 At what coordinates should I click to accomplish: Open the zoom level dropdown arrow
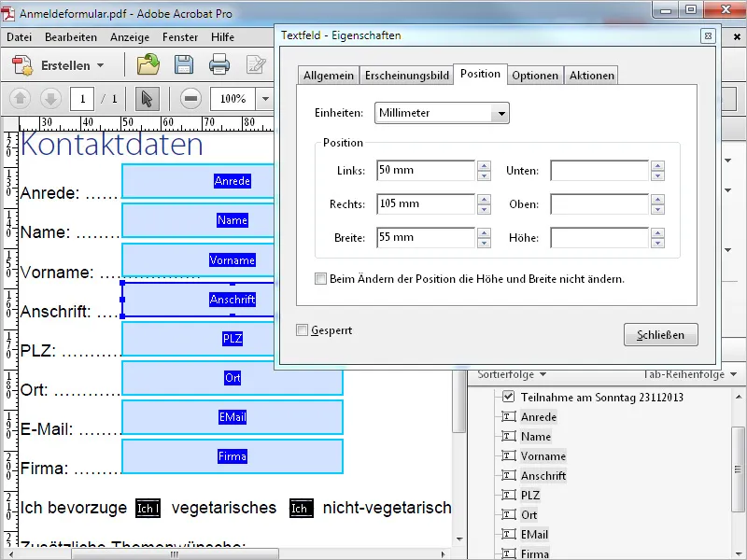(265, 99)
